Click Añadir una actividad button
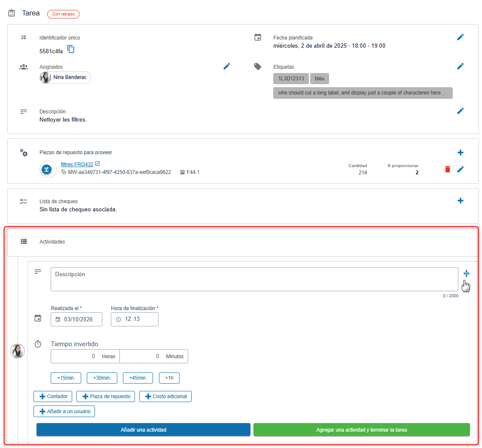 pyautogui.click(x=143, y=430)
